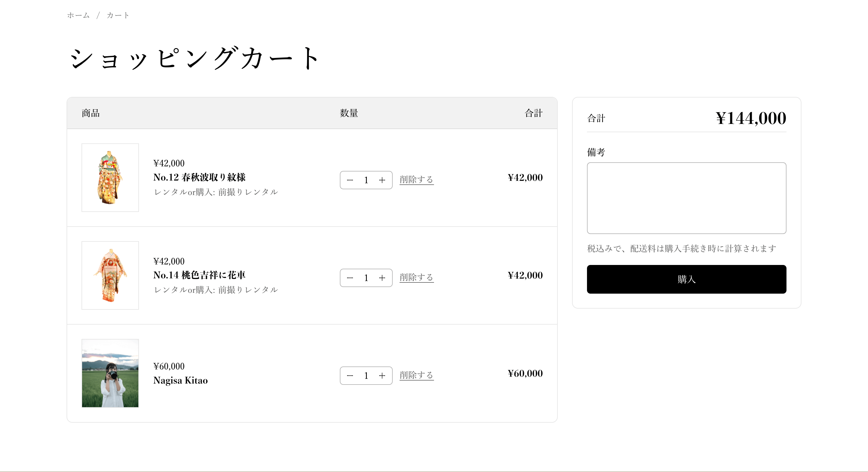868x472 pixels.
Task: Go to ホーム breadcrumb link
Action: pos(78,15)
